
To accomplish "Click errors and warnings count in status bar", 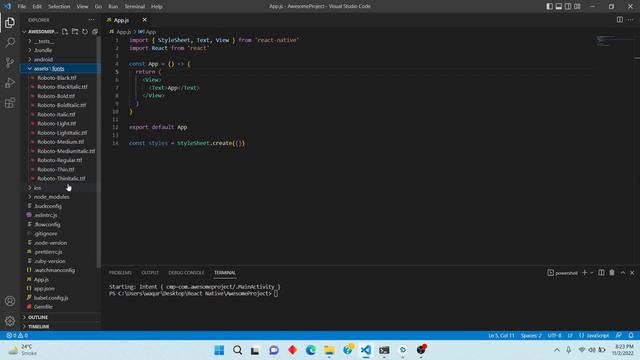I will pyautogui.click(x=17, y=335).
